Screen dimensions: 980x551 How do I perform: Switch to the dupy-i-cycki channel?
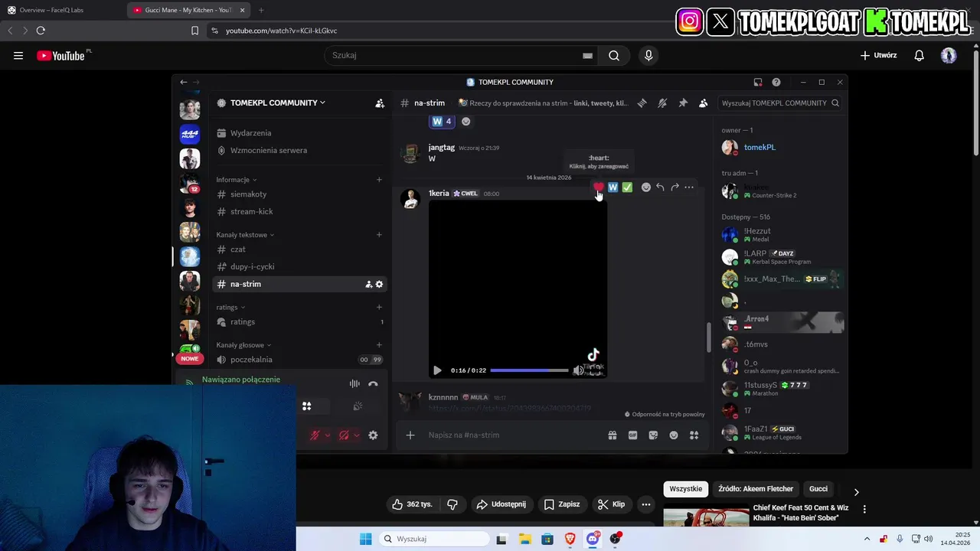pyautogui.click(x=299, y=267)
